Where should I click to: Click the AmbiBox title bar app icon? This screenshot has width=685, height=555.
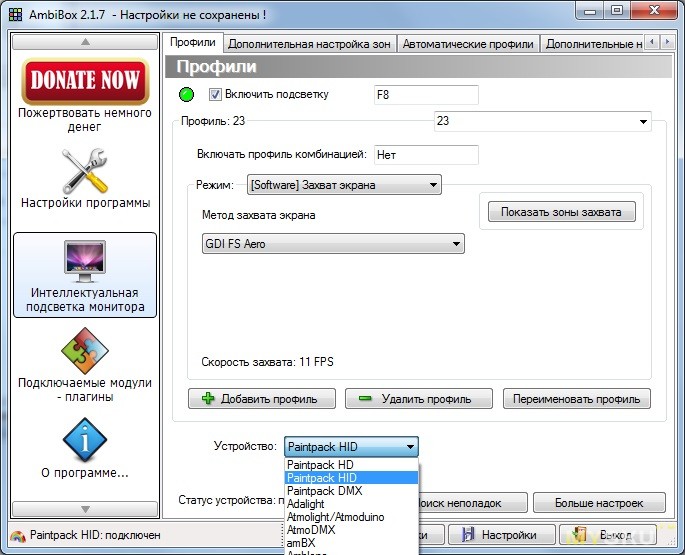(x=15, y=14)
